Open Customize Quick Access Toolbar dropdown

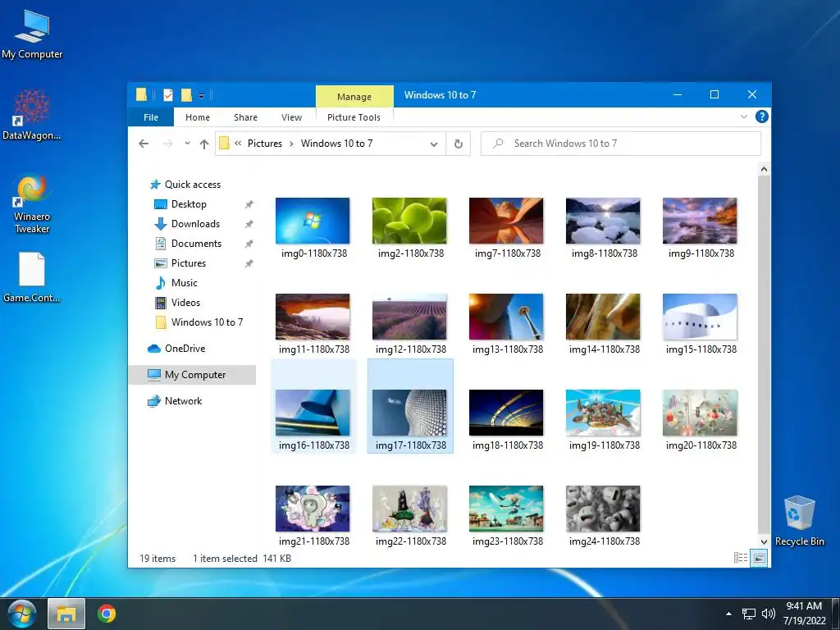(202, 96)
